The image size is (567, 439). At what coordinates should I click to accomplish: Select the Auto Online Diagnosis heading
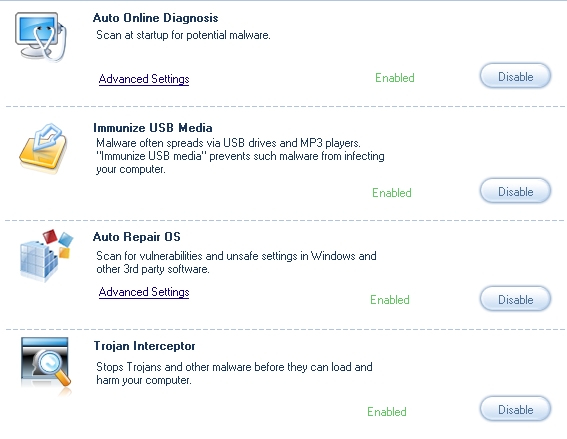[x=155, y=18]
